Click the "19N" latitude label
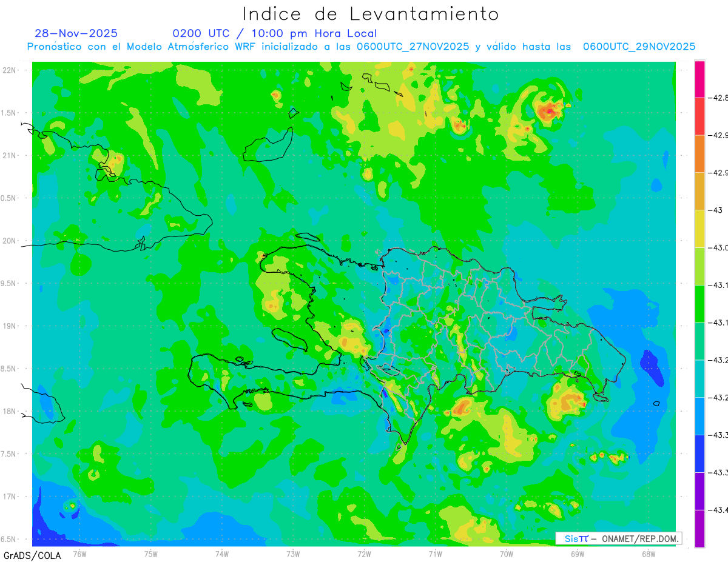728x562 pixels. (x=9, y=326)
